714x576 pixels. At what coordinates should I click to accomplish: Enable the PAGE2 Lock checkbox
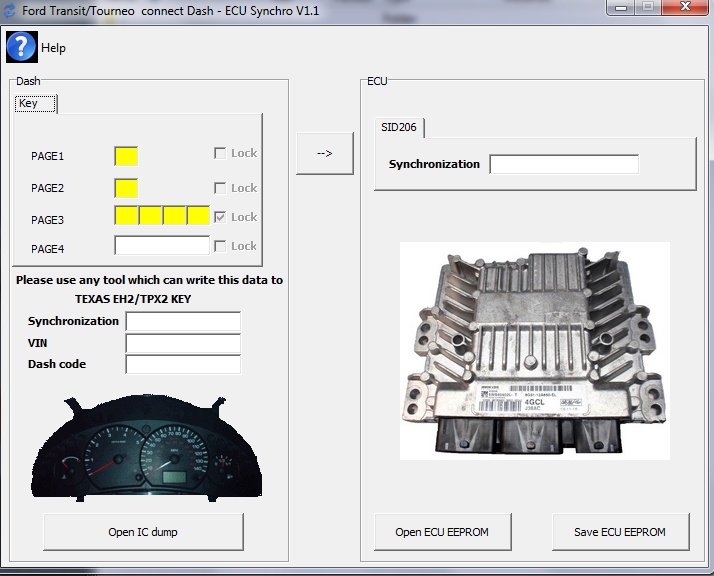click(x=220, y=188)
